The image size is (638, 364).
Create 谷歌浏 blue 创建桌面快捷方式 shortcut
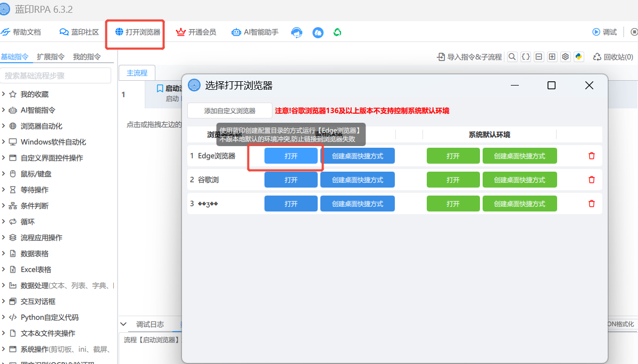click(357, 180)
